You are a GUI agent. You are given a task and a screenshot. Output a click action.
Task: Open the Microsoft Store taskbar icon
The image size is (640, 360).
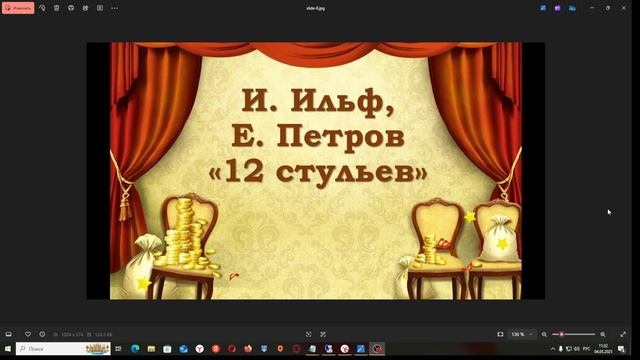[167, 349]
